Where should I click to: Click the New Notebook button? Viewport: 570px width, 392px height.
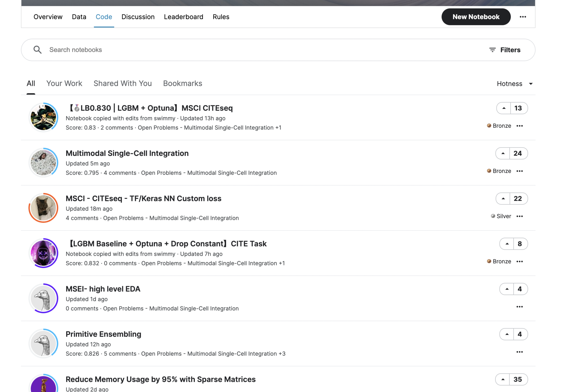pos(476,17)
